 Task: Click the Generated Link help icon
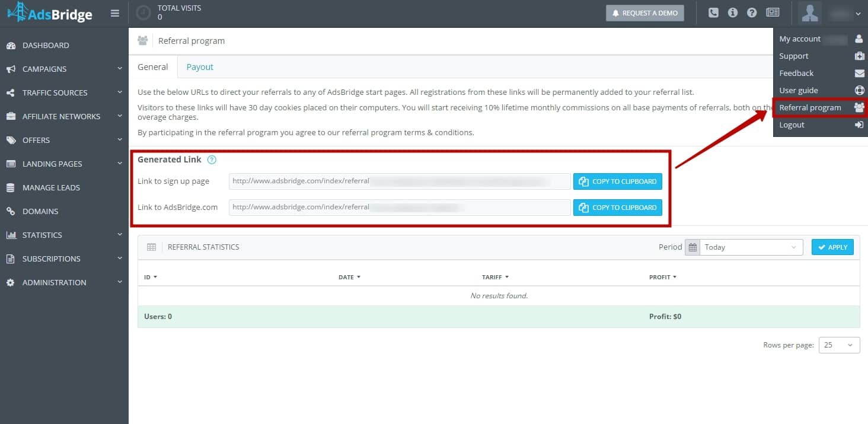212,160
